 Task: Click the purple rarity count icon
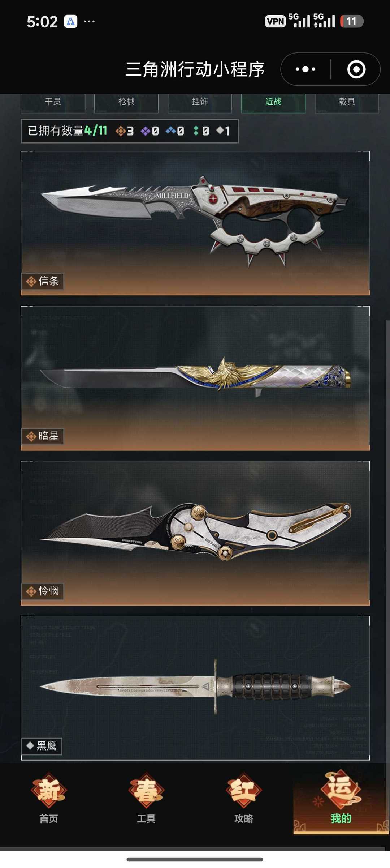coord(145,131)
